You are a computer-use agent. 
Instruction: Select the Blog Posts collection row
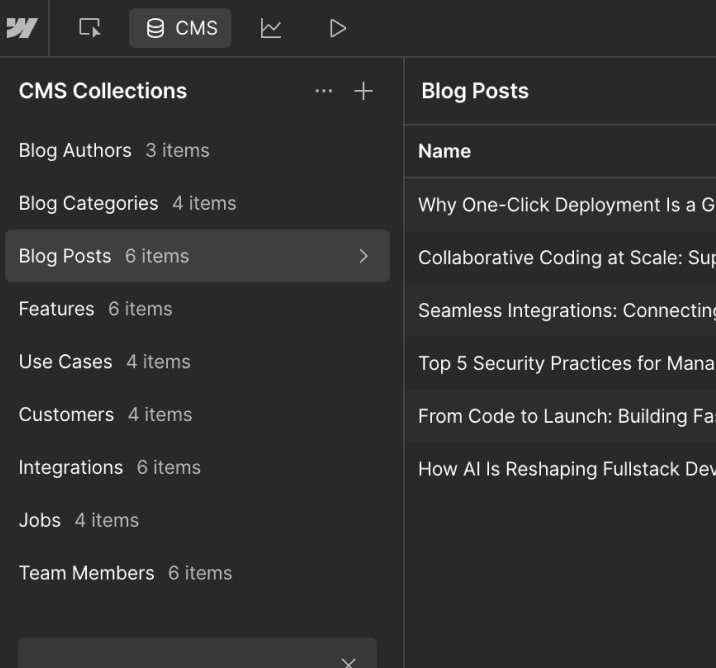[197, 256]
